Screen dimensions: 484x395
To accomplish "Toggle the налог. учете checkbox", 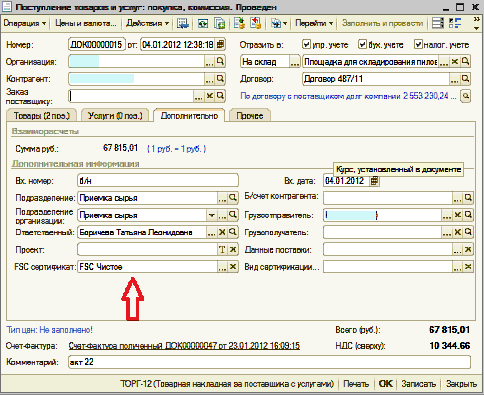I will [418, 44].
